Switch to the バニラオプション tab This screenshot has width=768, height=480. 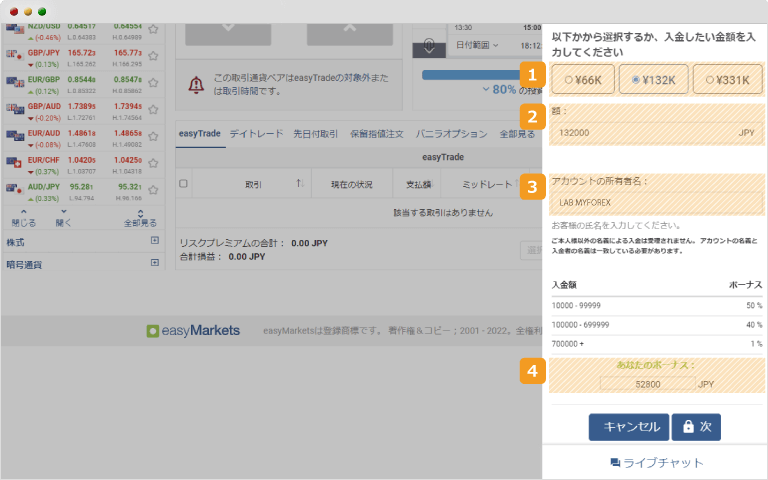[452, 134]
